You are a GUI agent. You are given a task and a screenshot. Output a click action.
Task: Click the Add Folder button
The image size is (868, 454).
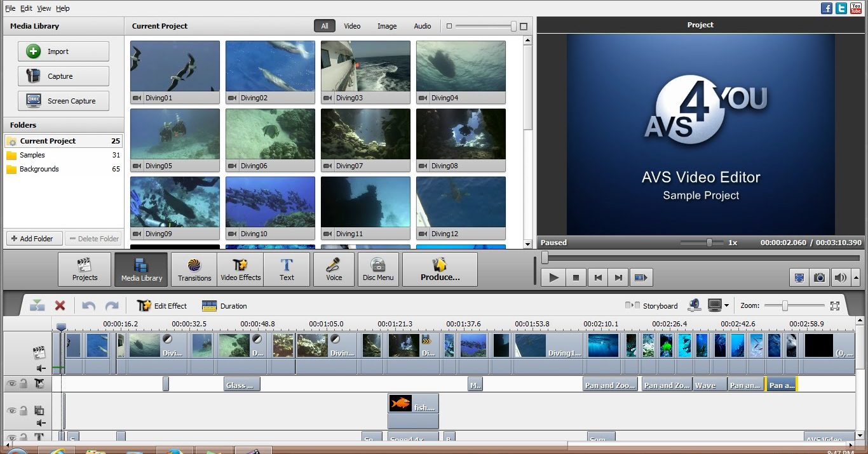pyautogui.click(x=35, y=239)
